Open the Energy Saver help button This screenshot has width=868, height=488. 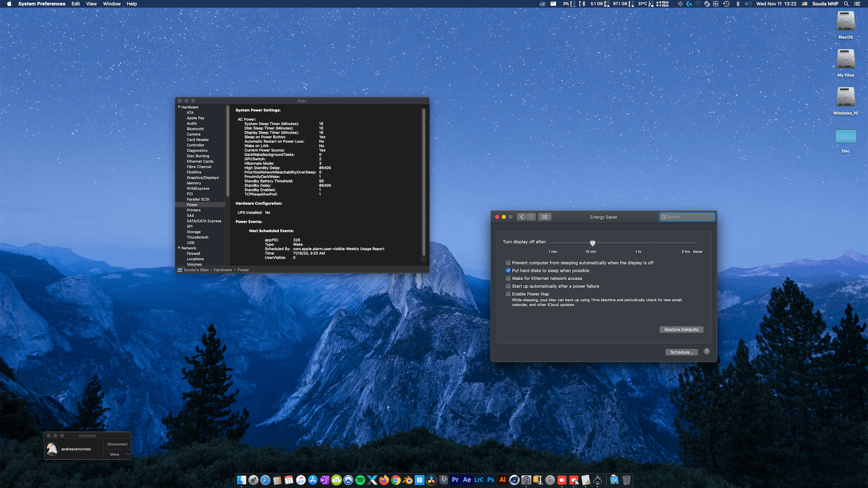(707, 352)
